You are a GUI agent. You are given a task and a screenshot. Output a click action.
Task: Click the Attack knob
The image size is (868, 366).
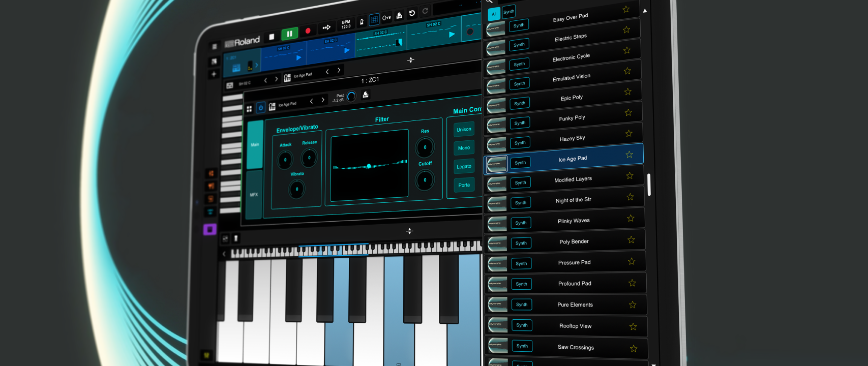(285, 160)
